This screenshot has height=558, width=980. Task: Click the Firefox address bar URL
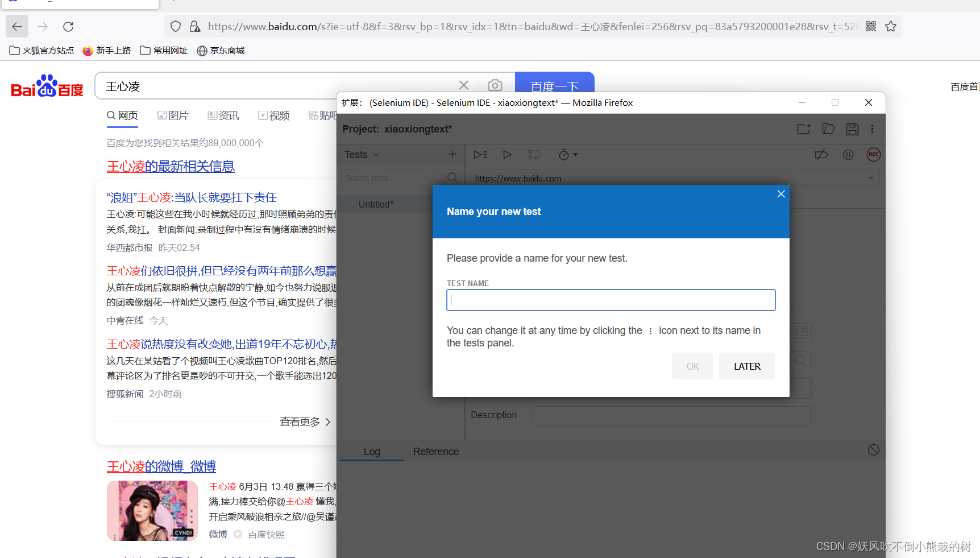pos(533,27)
